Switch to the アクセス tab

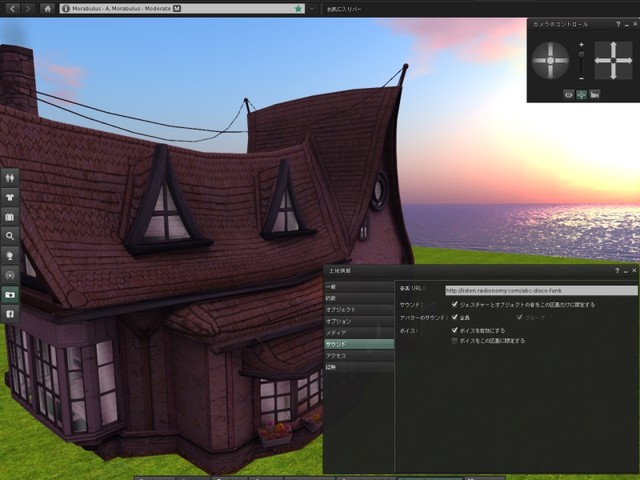pos(359,356)
